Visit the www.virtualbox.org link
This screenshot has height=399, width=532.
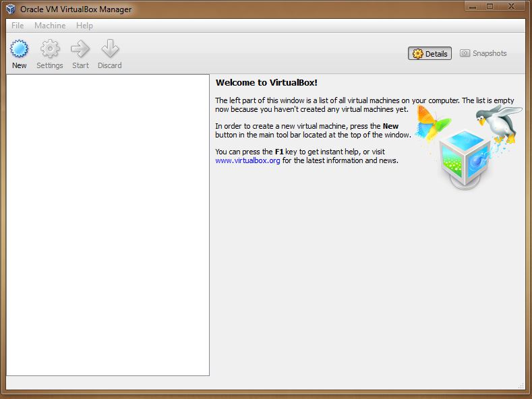(247, 161)
